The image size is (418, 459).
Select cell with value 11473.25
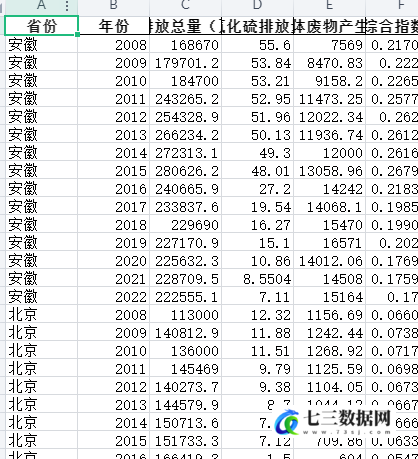tap(329, 99)
